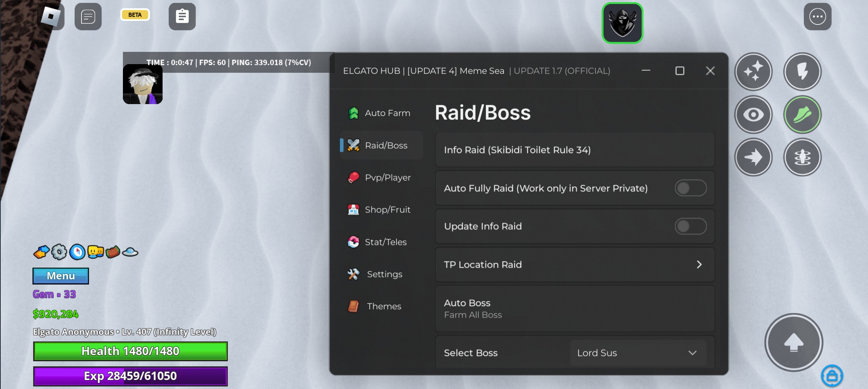Click the blue Menu button

61,276
